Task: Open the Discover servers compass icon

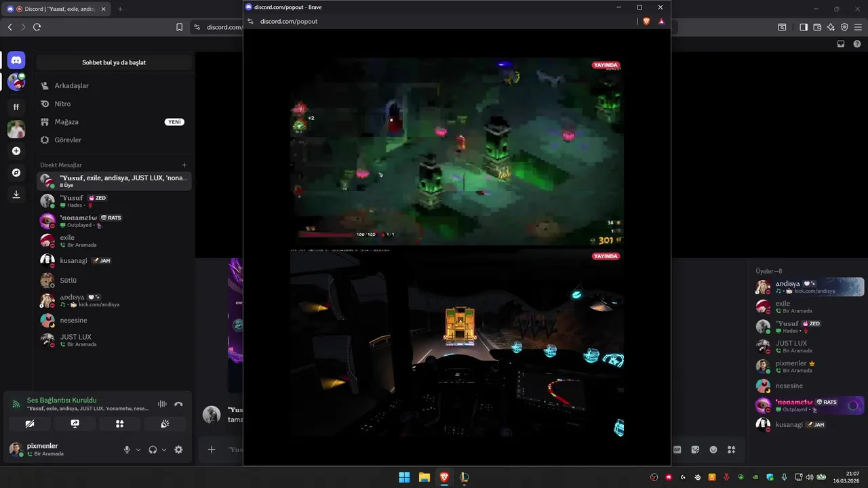Action: coord(16,173)
